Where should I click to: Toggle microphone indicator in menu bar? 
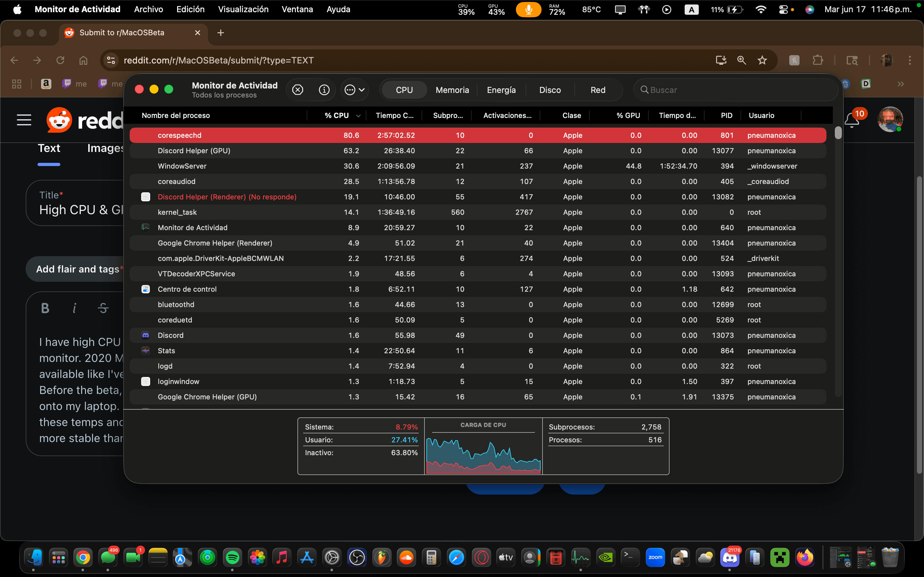pos(528,10)
